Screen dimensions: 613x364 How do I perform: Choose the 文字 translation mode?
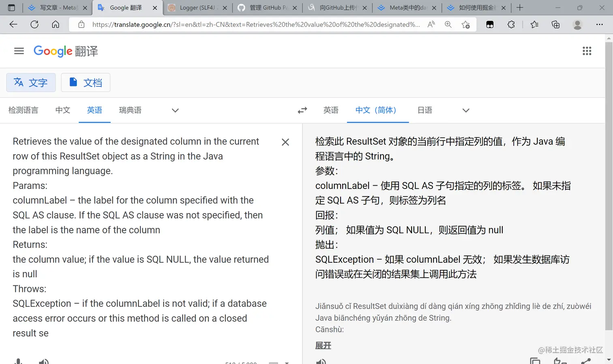[x=31, y=82]
